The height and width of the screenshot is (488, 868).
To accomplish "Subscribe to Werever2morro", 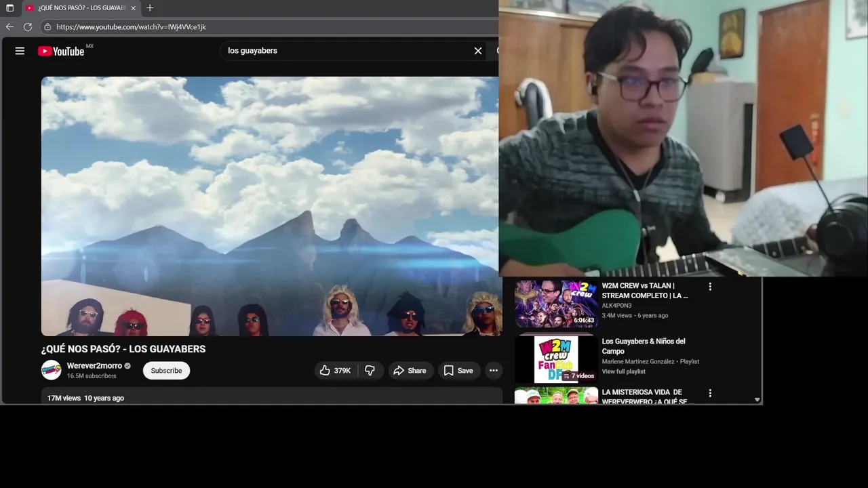I will [x=166, y=371].
